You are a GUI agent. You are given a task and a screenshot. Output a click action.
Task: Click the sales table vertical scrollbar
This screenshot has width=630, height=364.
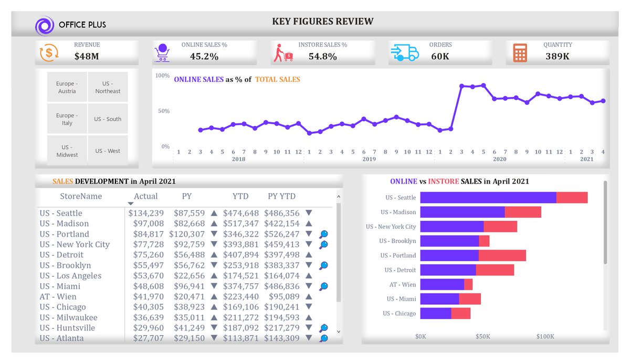pyautogui.click(x=338, y=253)
